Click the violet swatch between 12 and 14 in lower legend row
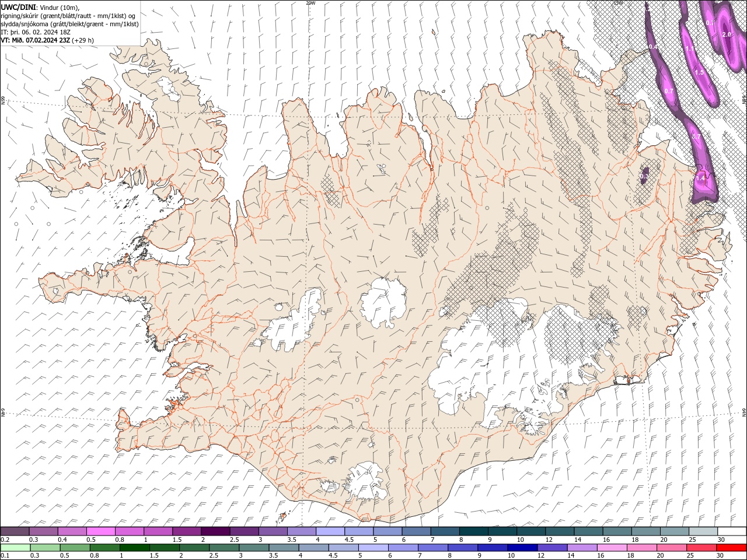This screenshot has height=560, width=747. 552,548
